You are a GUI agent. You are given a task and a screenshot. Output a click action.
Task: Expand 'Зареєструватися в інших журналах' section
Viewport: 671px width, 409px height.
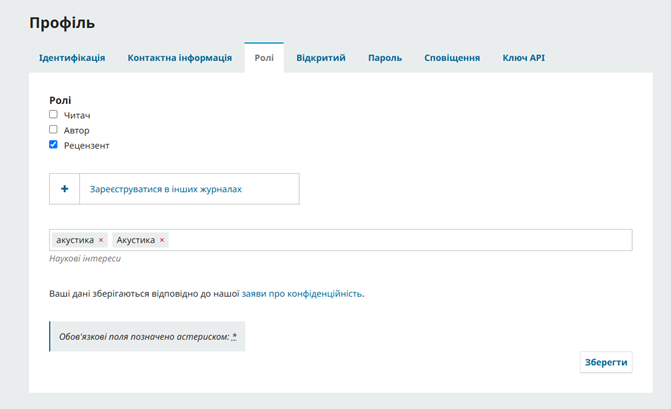pyautogui.click(x=166, y=189)
